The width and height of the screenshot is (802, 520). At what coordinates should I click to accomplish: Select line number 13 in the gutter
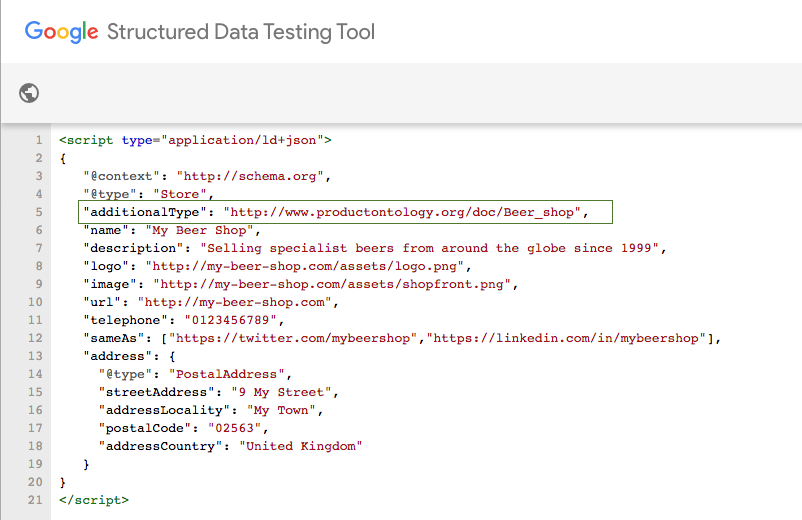coord(38,356)
